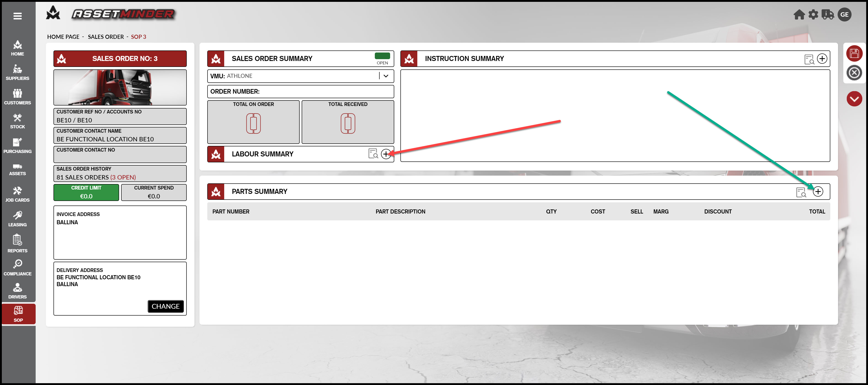Click DISCOUNT column header
The image size is (868, 385).
tap(718, 212)
